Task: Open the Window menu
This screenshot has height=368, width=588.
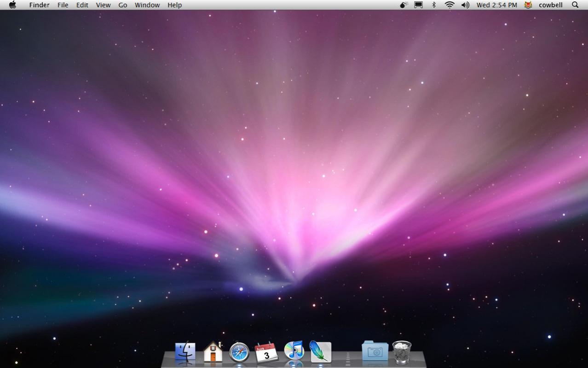Action: pos(147,5)
